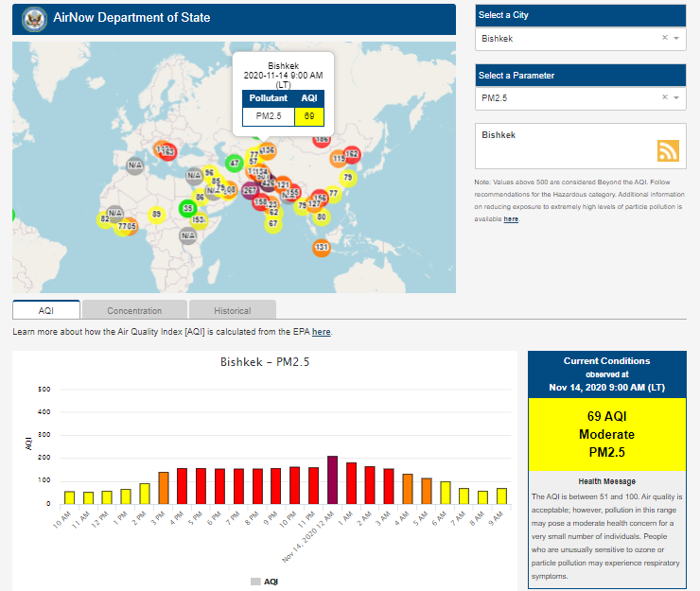Image resolution: width=700 pixels, height=591 pixels.
Task: Clear the selected Bishkek city
Action: pyautogui.click(x=664, y=39)
